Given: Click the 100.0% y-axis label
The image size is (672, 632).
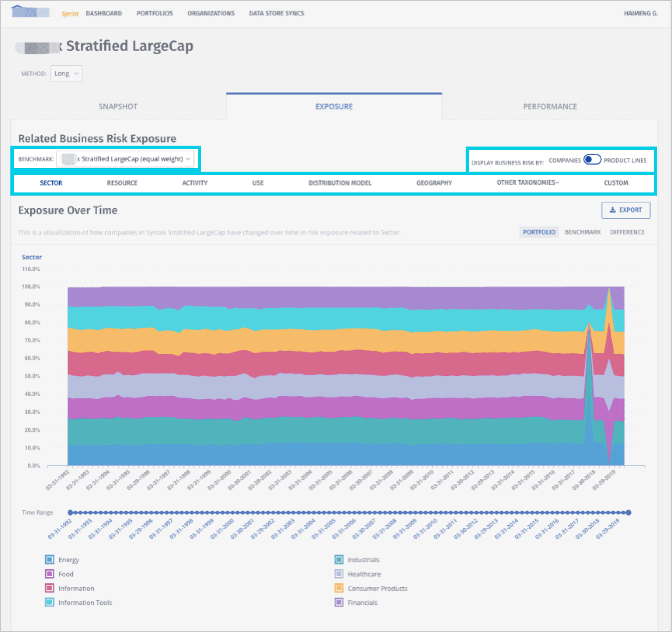Looking at the screenshot, I should [x=31, y=287].
